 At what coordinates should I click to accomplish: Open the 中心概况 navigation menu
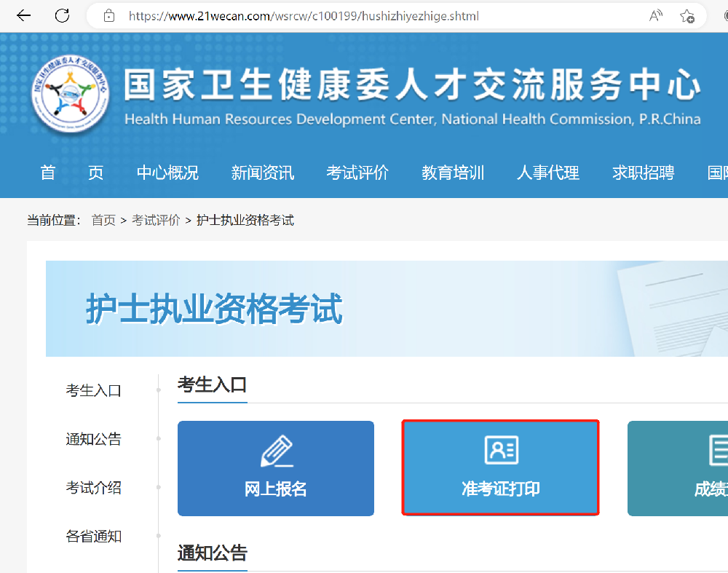click(167, 173)
